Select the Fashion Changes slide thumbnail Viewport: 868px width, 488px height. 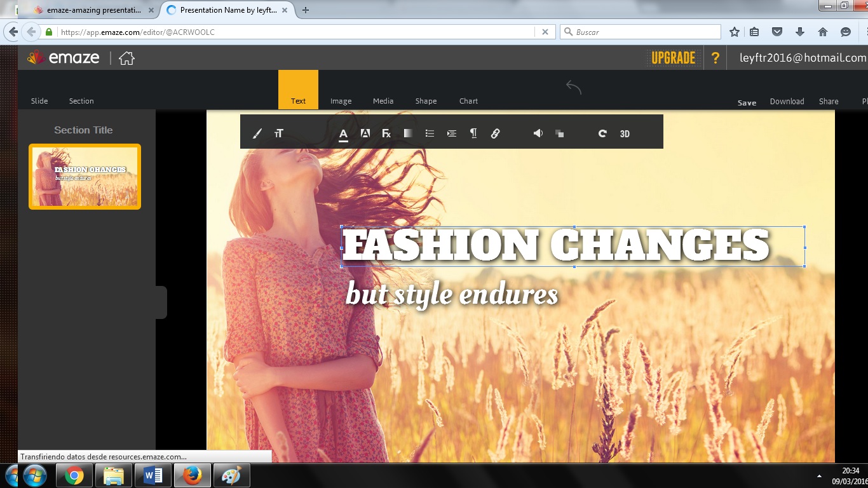[x=85, y=177]
